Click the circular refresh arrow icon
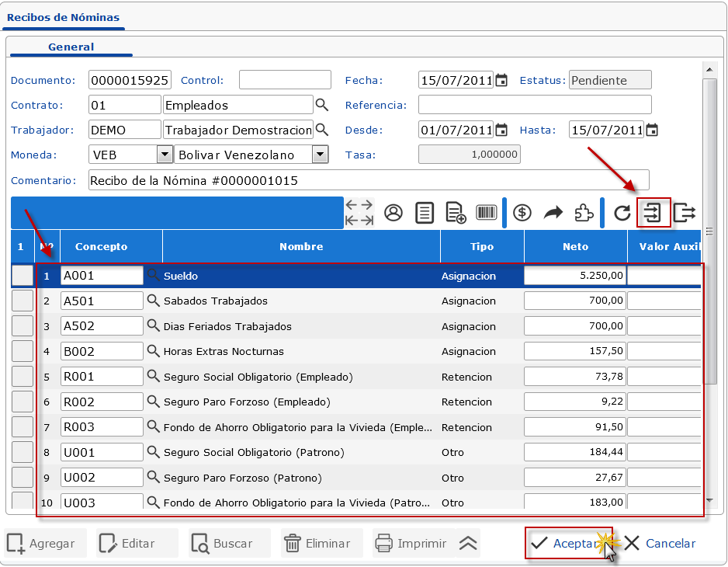Screen dimensions: 728x567 click(x=622, y=213)
